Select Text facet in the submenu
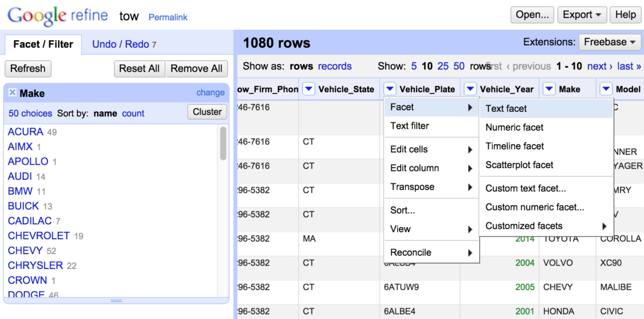This screenshot has width=644, height=319. [546, 109]
